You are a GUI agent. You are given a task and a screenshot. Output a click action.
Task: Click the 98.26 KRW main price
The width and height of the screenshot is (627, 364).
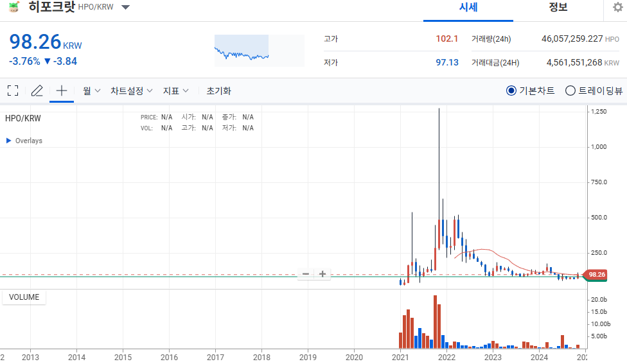pos(45,42)
